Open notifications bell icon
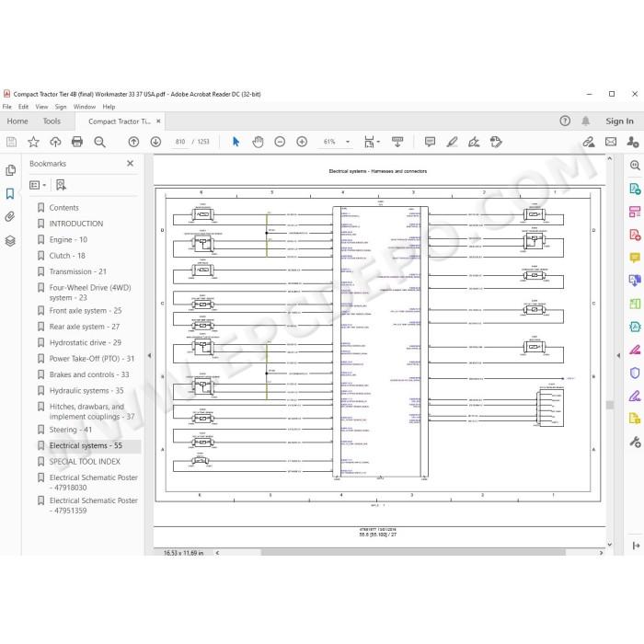This screenshot has width=644, height=644. point(586,121)
